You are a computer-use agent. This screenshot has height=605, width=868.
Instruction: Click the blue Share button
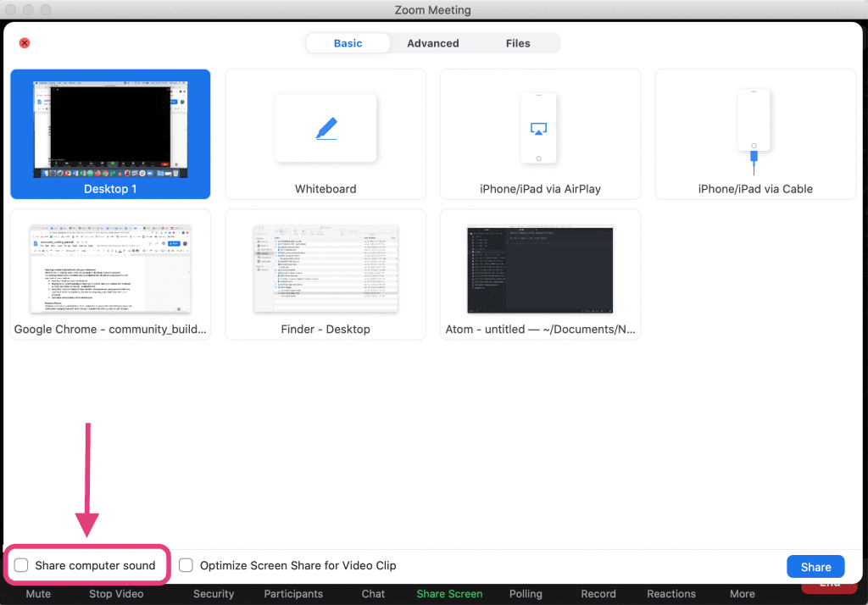815,567
